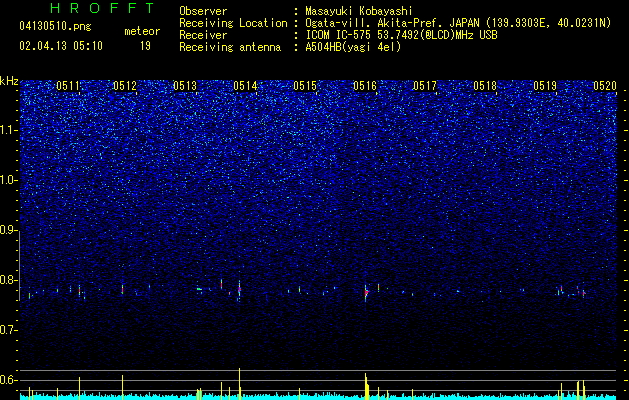Select the file name 04130510.png

55,26
